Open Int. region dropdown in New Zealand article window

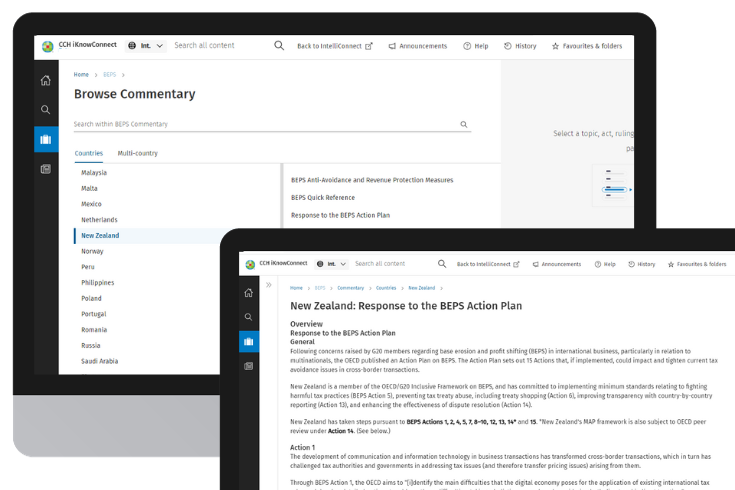coord(332,264)
